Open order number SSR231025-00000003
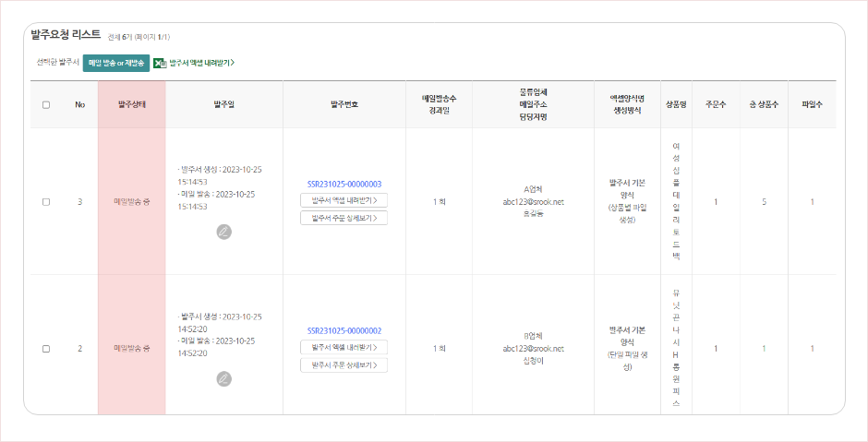The image size is (868, 442). [x=344, y=185]
